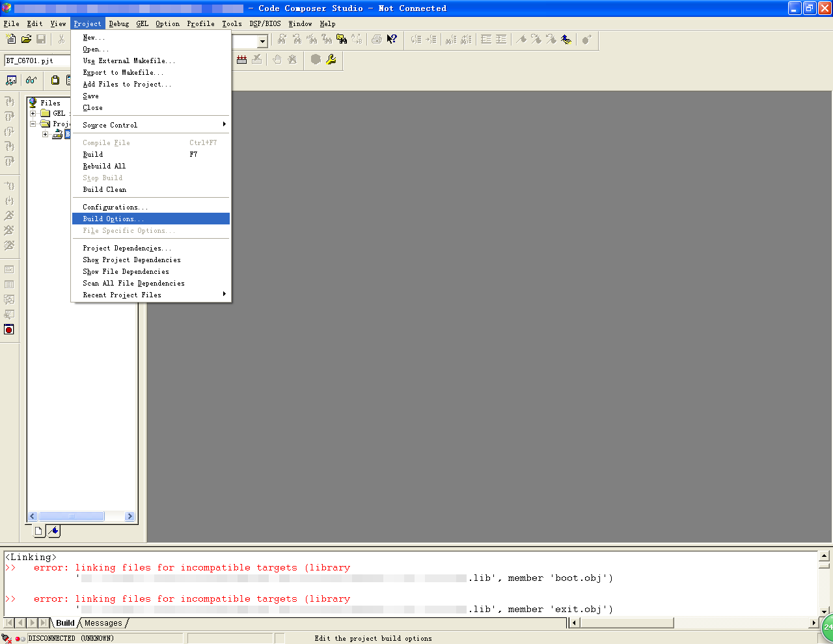Screen dimensions: 833x644
Task: Open the GEL menu
Action: click(143, 23)
